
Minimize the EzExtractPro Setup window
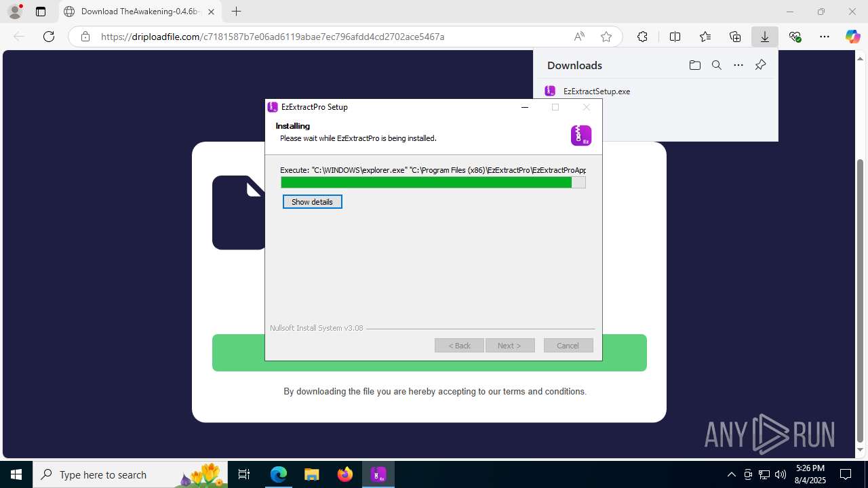coord(525,107)
